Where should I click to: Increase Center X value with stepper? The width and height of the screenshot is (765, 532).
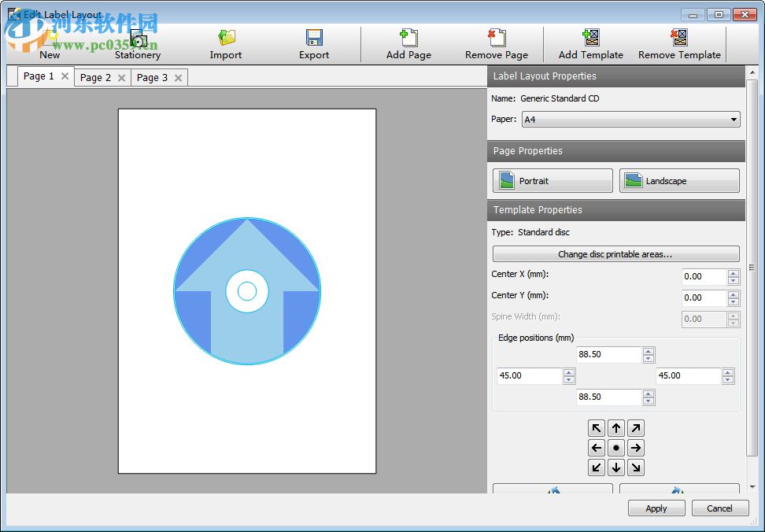[x=732, y=273]
